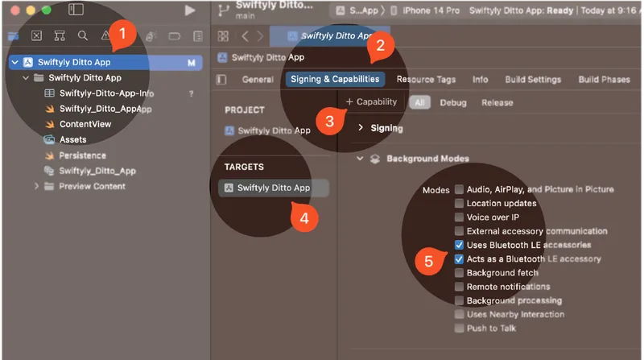This screenshot has height=360, width=644.
Task: Click the Swiftyly Ditto App: Ready status
Action: click(x=521, y=10)
